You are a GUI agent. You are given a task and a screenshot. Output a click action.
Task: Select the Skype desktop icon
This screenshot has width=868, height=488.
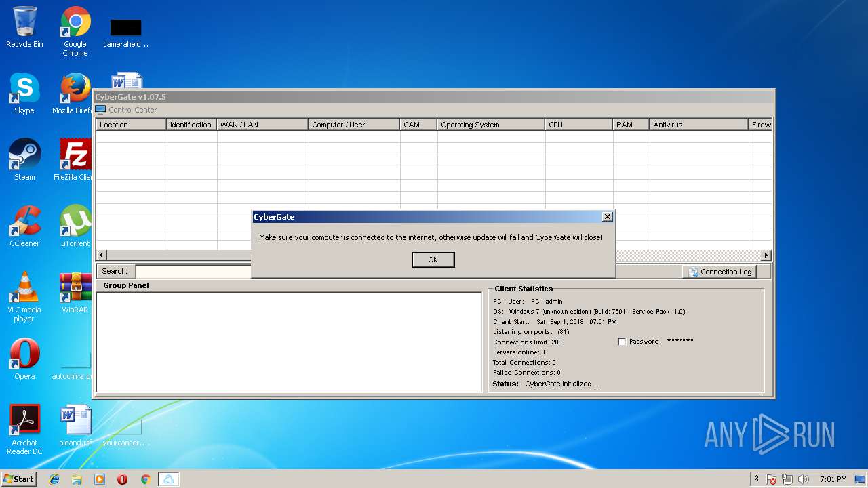point(24,94)
